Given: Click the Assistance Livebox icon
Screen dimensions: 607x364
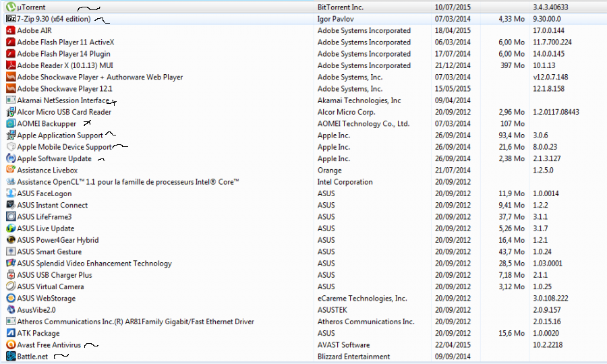Looking at the screenshot, I should [x=11, y=170].
